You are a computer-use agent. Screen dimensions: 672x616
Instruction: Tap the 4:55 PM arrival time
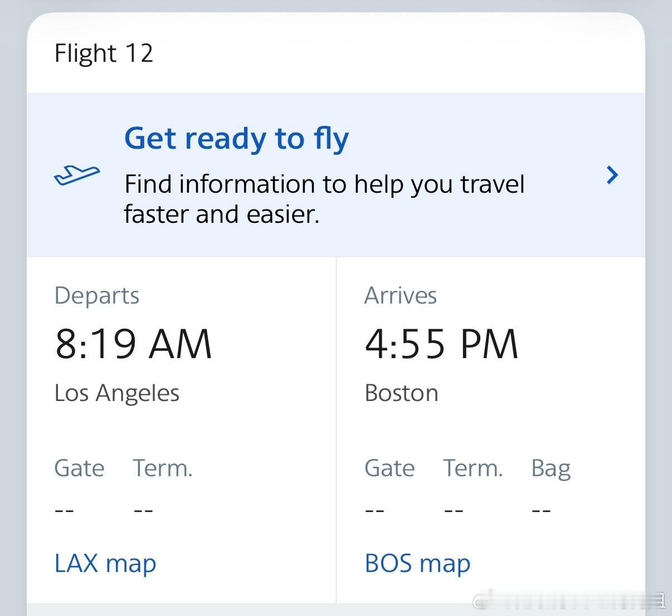[x=441, y=344]
